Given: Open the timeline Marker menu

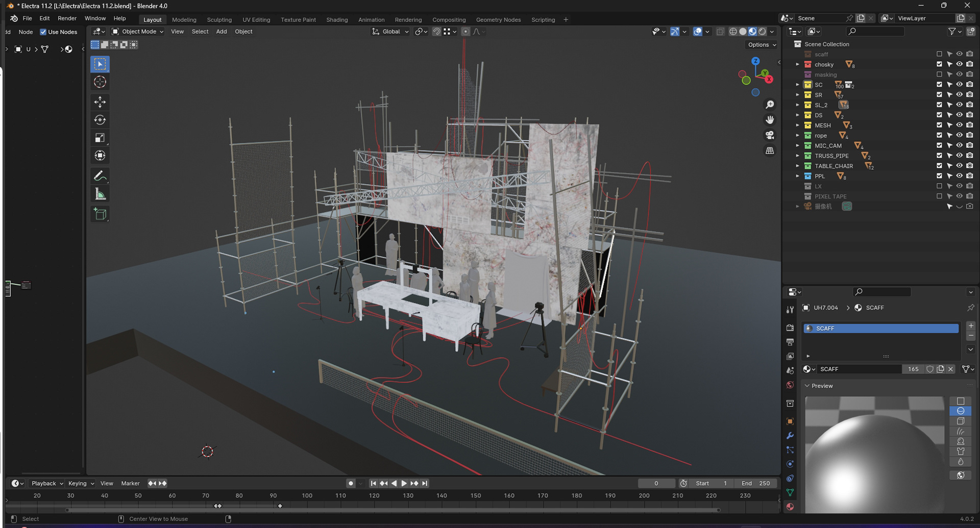Looking at the screenshot, I should (130, 484).
